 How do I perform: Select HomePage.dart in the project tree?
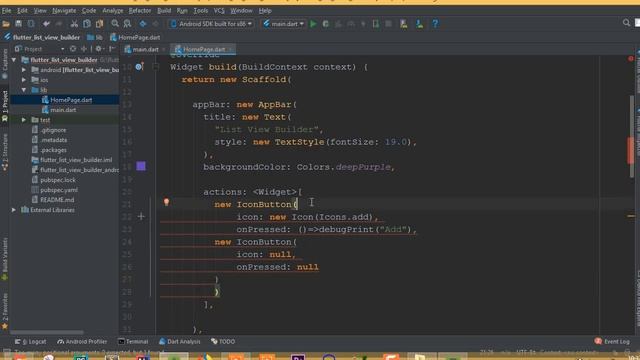coord(65,100)
